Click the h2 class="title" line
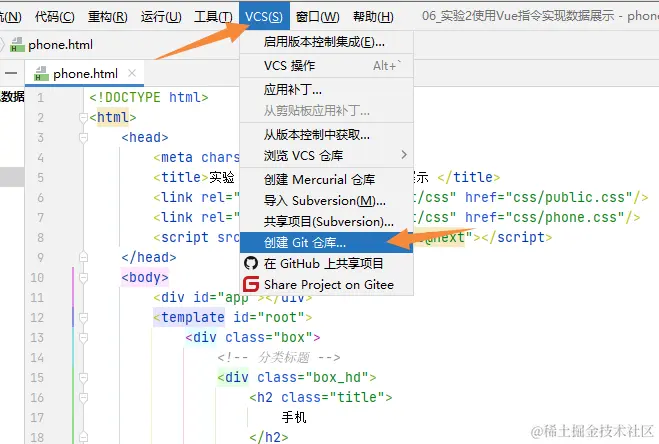 click(321, 397)
